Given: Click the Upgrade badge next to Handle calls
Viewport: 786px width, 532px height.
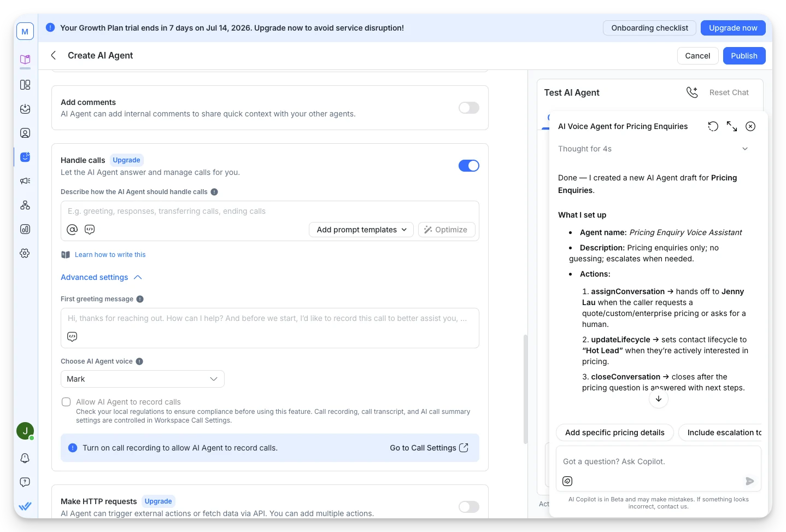Looking at the screenshot, I should click(126, 160).
